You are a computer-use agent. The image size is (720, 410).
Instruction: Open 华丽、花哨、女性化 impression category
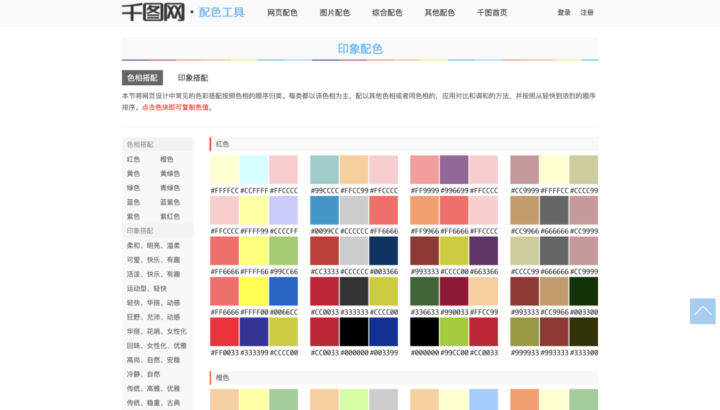[157, 331]
